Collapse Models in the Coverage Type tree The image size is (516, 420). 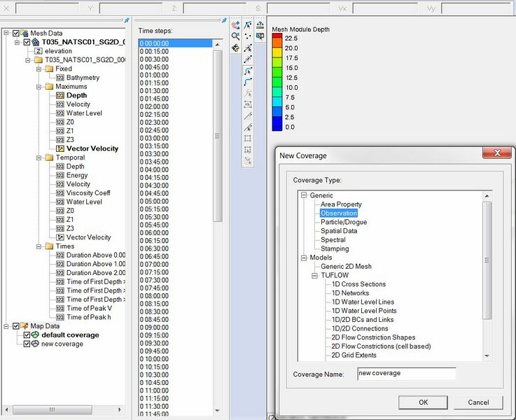(x=304, y=258)
